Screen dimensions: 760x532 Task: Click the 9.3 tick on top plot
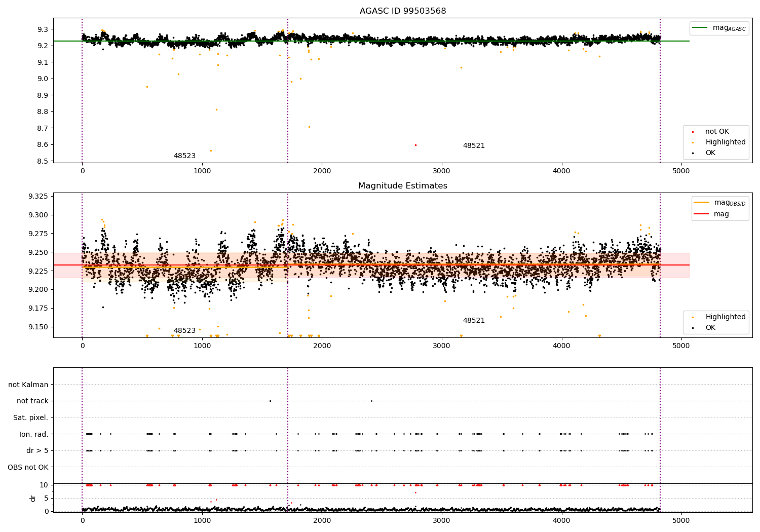pyautogui.click(x=43, y=29)
